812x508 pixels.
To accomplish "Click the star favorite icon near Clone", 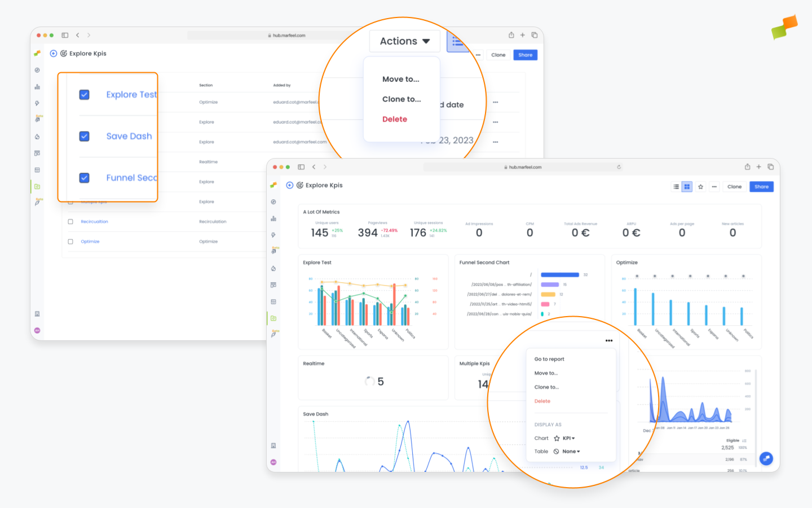I will click(x=700, y=186).
